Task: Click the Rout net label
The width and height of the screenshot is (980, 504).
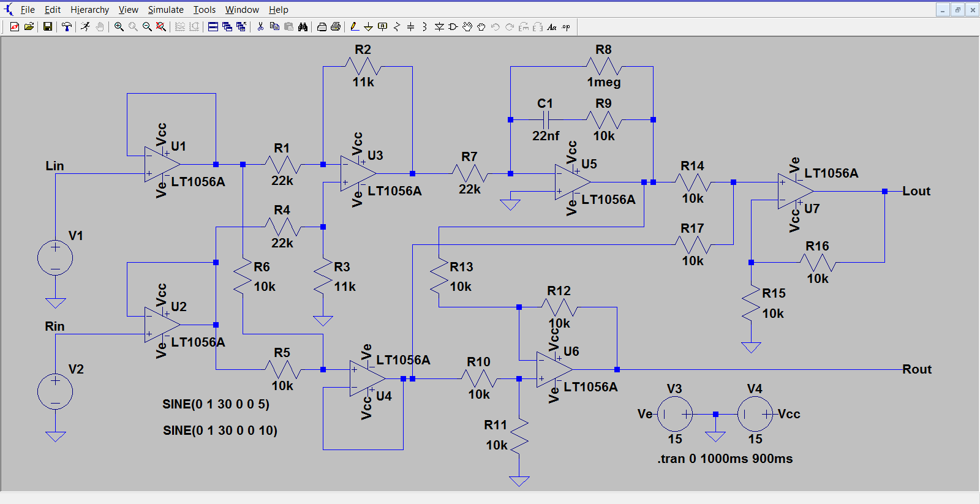Action: (x=917, y=369)
